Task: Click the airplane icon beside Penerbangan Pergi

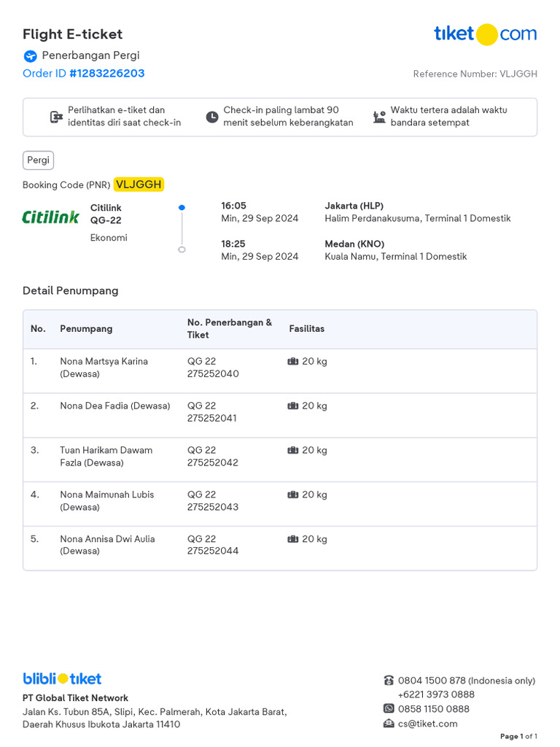Action: 30,56
